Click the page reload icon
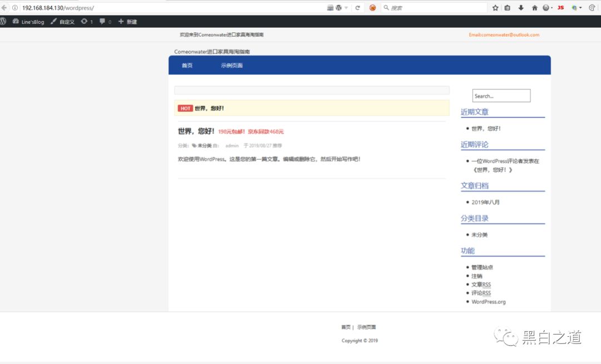The width and height of the screenshot is (601, 364). point(357,8)
